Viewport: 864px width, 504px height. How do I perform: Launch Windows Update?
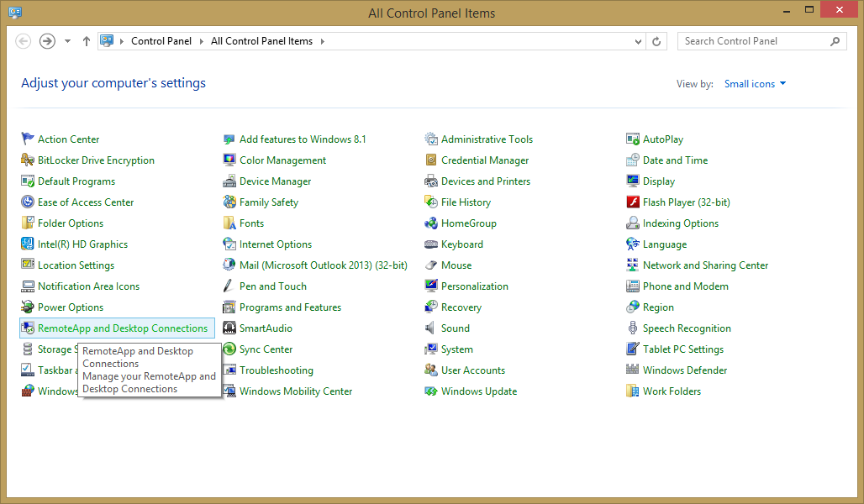pos(478,391)
